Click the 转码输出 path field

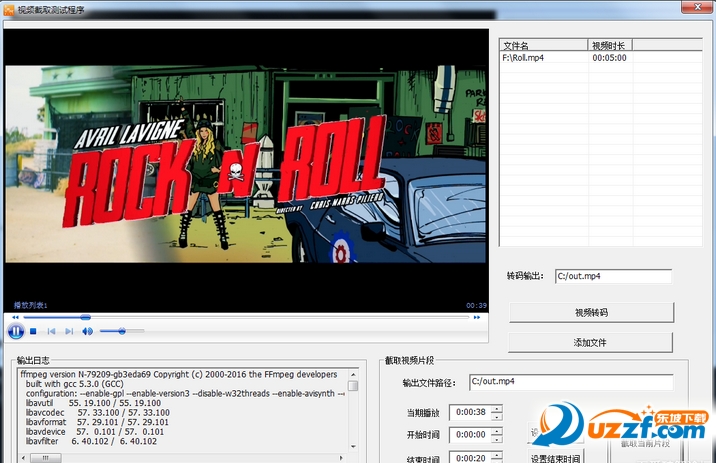click(613, 276)
